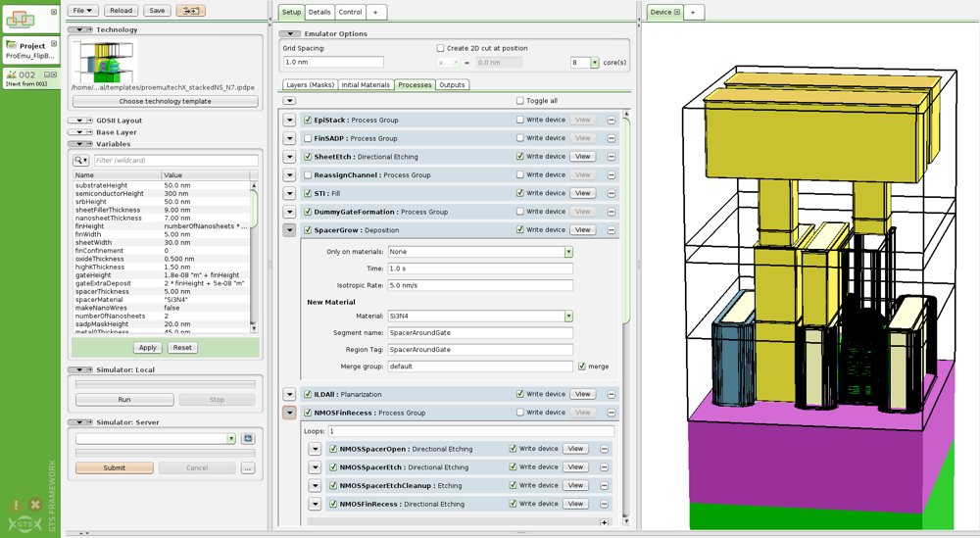Image resolution: width=980 pixels, height=538 pixels.
Task: Toggle Write device for SheetEtch
Action: 520,156
